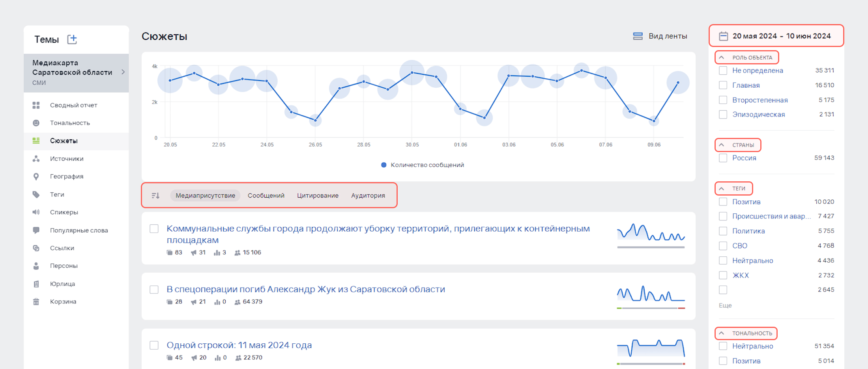Open story about коммунальные службы города
Image resolution: width=868 pixels, height=369 pixels.
tap(378, 234)
